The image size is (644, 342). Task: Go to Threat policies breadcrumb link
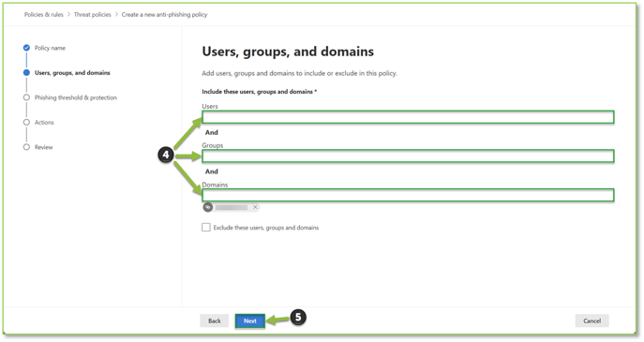(93, 14)
